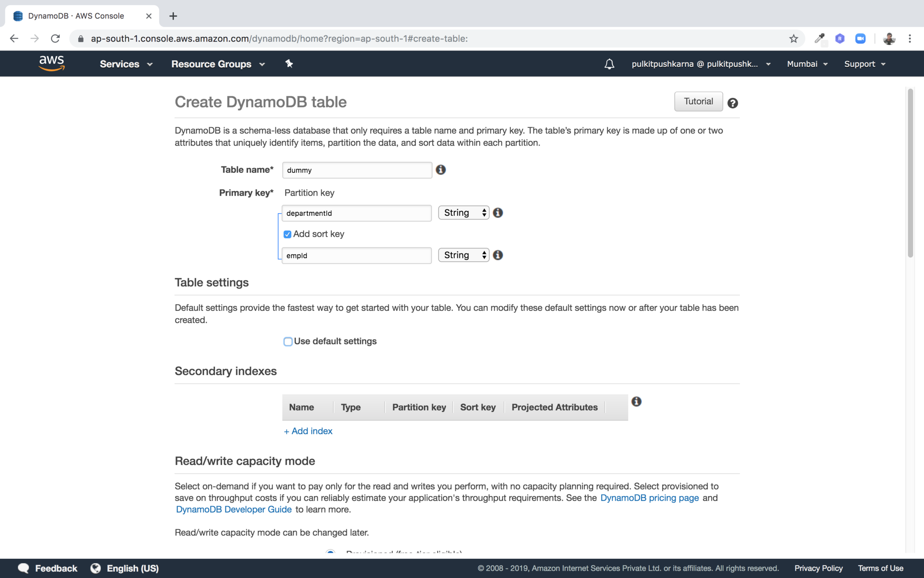924x578 pixels.
Task: Click the pin shortcuts icon in navbar
Action: (289, 64)
